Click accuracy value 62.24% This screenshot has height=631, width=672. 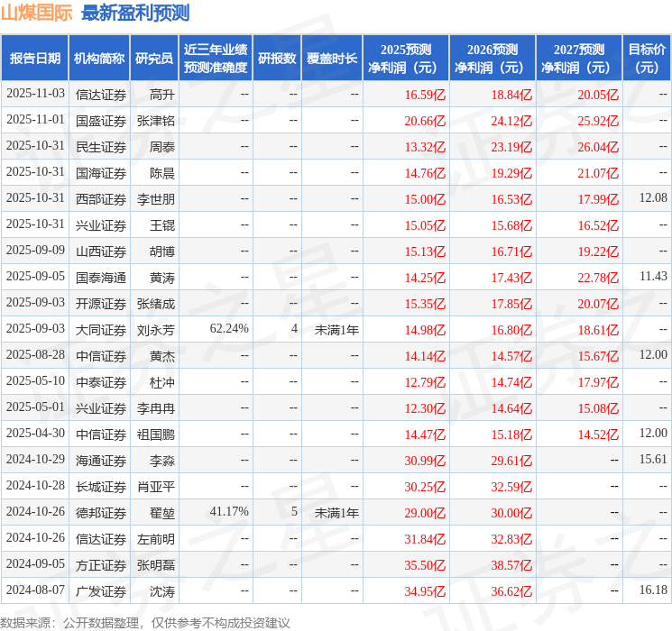pos(229,328)
